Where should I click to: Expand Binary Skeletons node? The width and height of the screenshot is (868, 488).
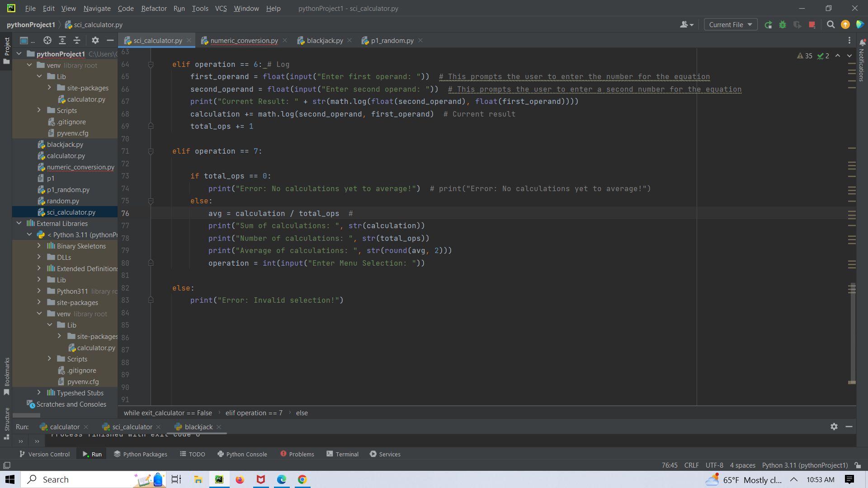(x=39, y=246)
